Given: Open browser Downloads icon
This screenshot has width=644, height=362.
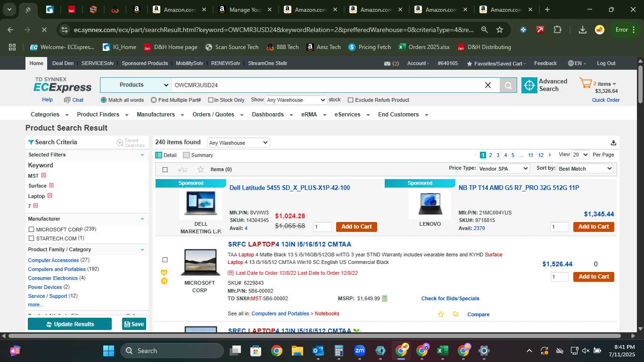Looking at the screenshot, I should coord(583,30).
